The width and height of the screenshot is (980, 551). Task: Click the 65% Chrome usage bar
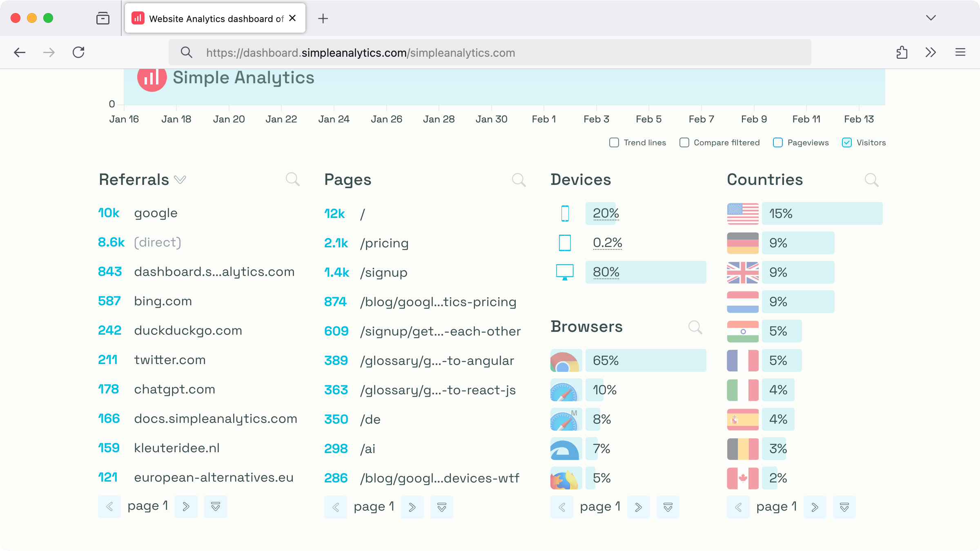pyautogui.click(x=646, y=360)
